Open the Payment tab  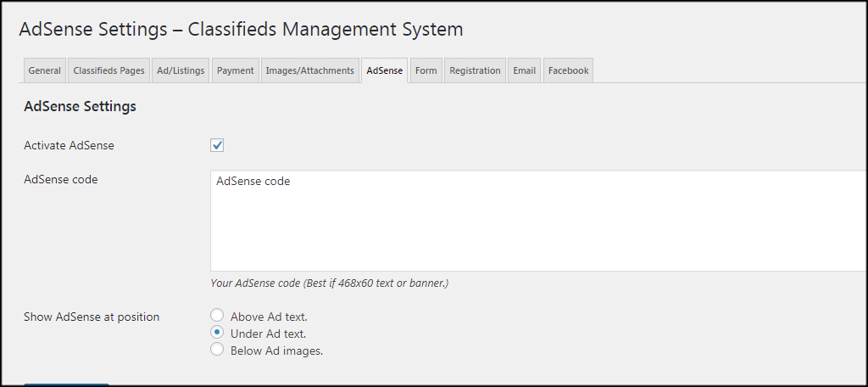coord(235,70)
